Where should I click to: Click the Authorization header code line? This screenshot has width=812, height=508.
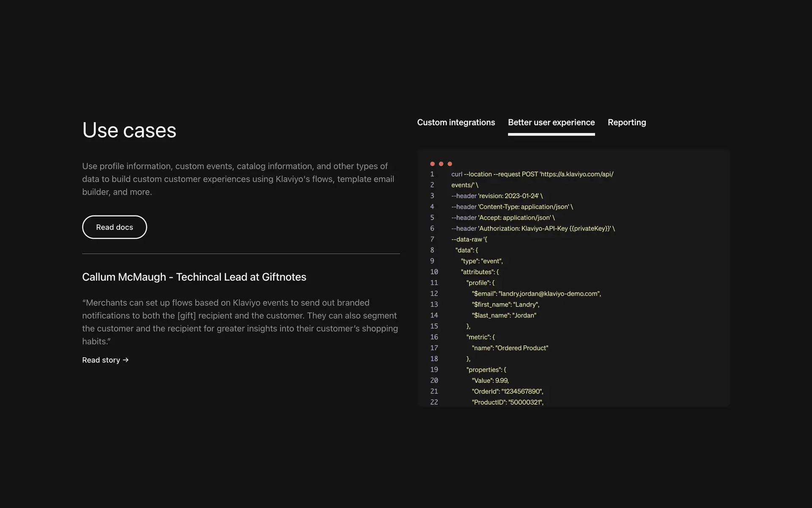click(533, 229)
